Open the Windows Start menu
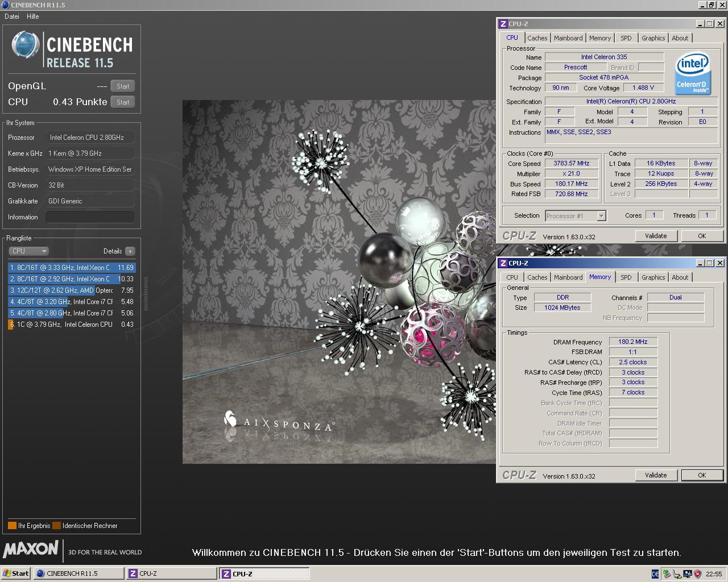 tap(16, 573)
